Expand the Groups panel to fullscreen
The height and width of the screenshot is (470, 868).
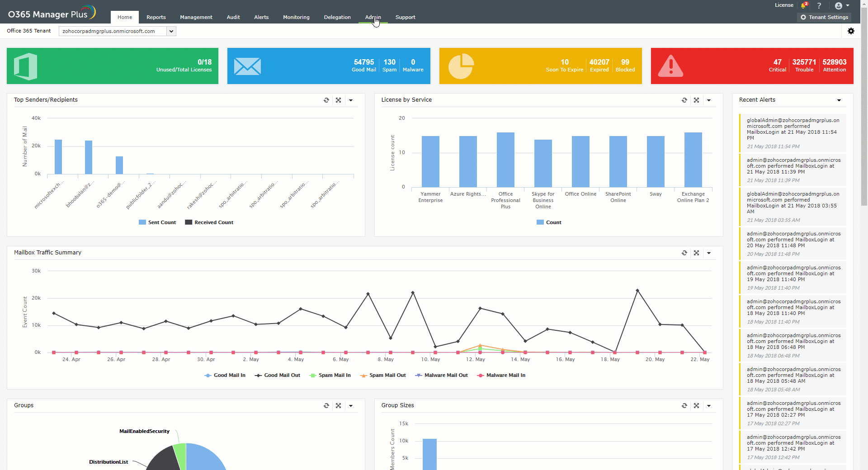(x=339, y=405)
